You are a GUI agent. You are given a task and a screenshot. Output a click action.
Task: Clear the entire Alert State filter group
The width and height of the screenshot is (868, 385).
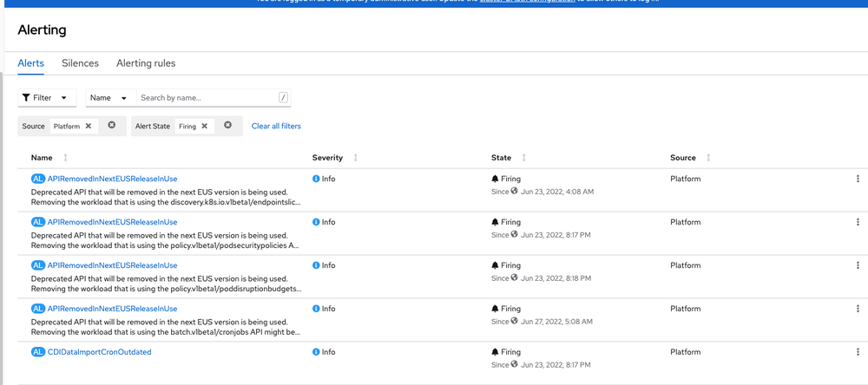228,126
